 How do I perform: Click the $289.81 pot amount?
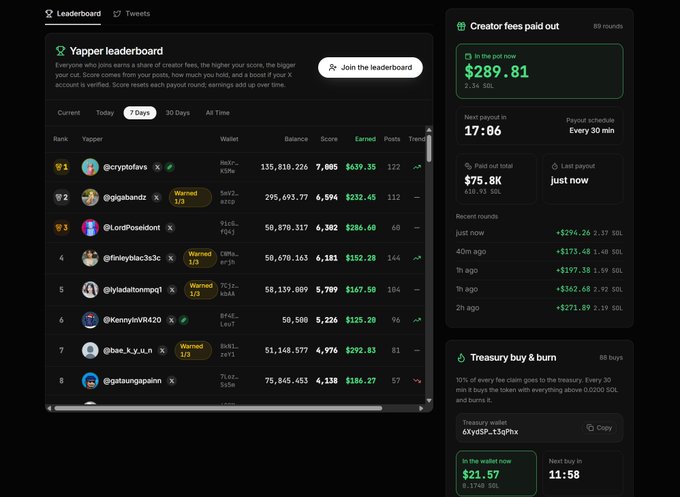tap(497, 72)
